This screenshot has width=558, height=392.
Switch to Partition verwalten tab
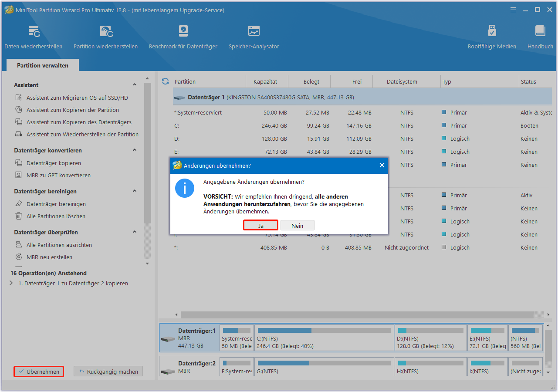click(x=43, y=65)
